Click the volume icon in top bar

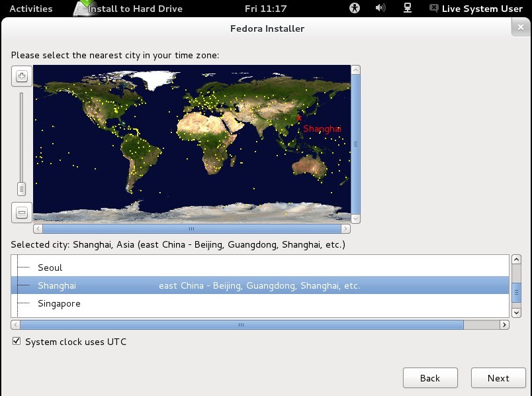[x=378, y=8]
